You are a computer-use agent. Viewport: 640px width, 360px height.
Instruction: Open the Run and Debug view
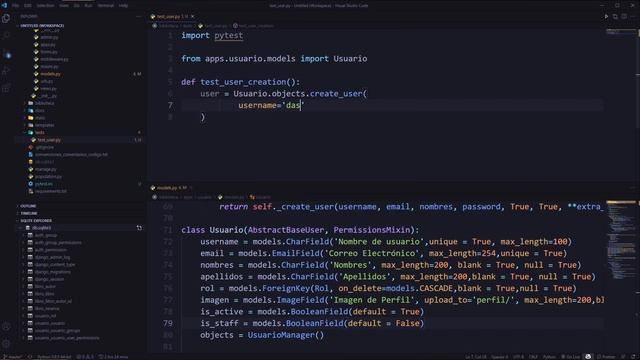[x=6, y=71]
